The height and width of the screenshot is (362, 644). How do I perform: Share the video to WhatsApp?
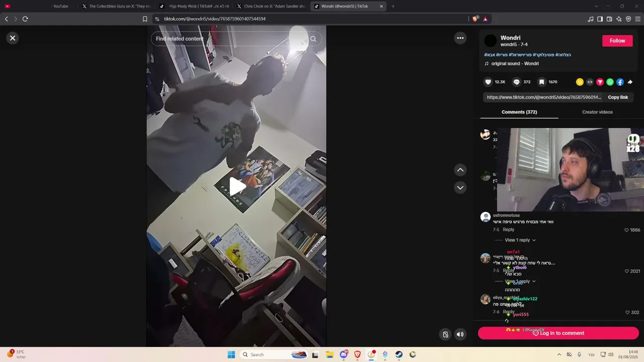pos(610,82)
